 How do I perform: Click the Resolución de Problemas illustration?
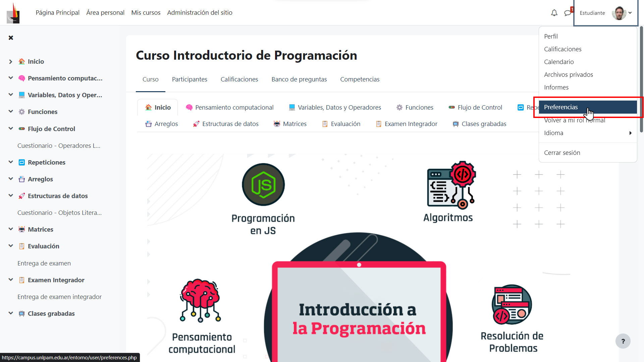512,304
